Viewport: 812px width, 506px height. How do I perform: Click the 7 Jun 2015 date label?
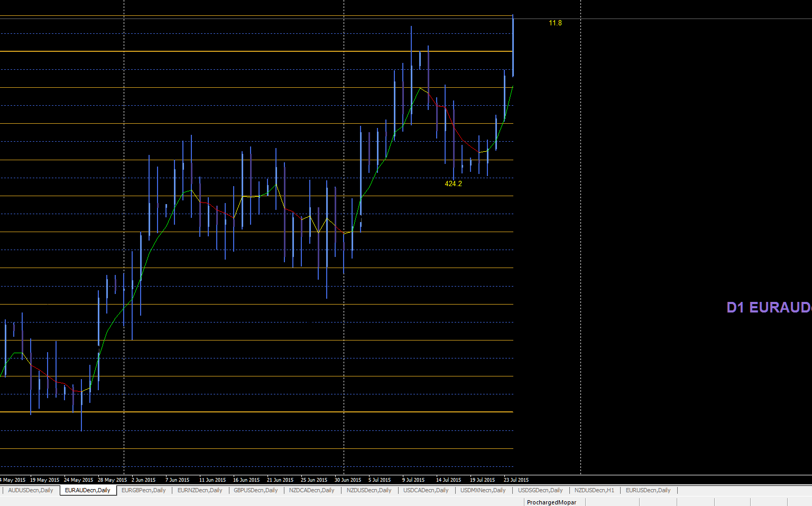click(177, 480)
